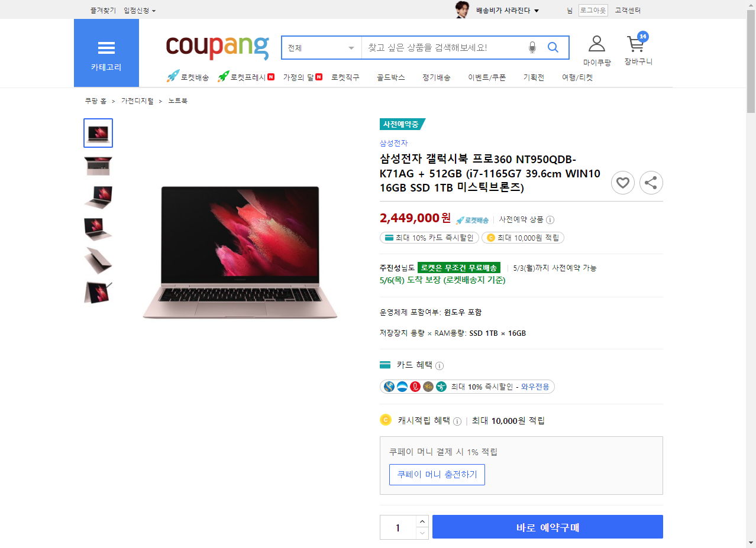The width and height of the screenshot is (756, 548).
Task: Click 최대 10,000원 적립 badge
Action: coord(523,238)
